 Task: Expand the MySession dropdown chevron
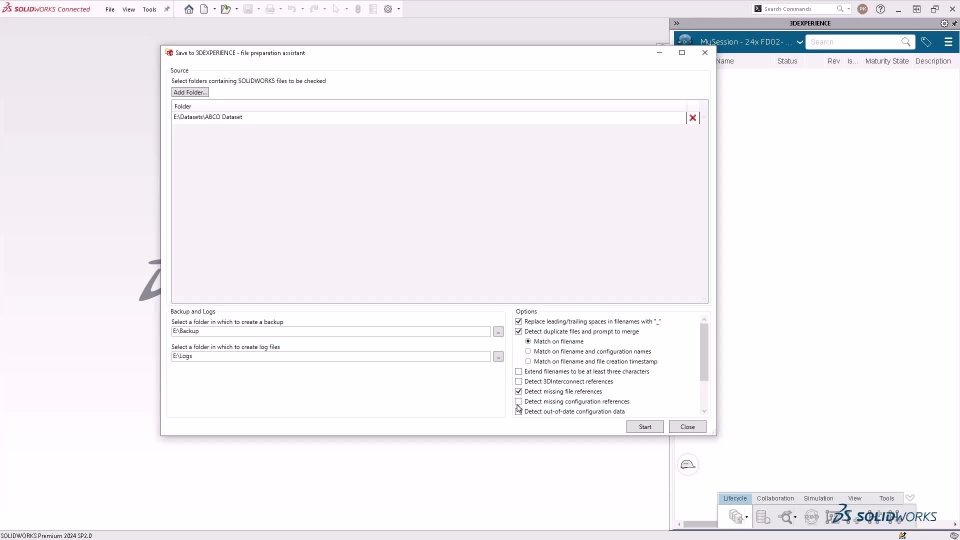coord(800,42)
